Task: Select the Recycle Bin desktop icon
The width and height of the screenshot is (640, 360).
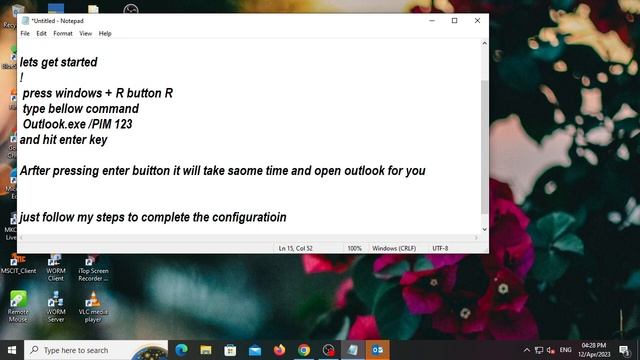Action: click(x=12, y=16)
